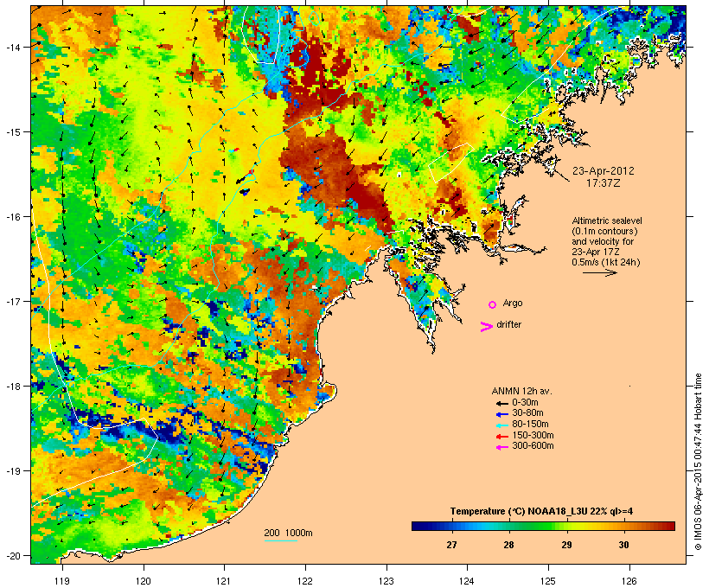Click the colorbar tick label 27

click(451, 545)
